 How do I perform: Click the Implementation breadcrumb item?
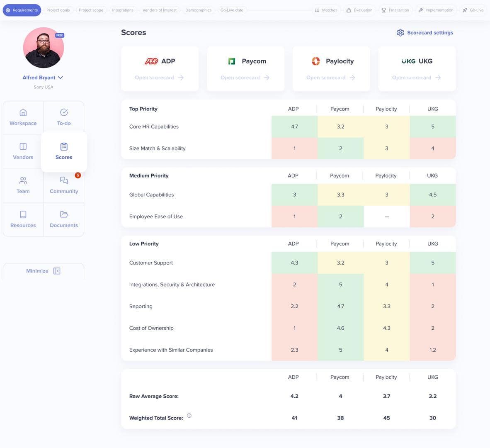pos(436,10)
